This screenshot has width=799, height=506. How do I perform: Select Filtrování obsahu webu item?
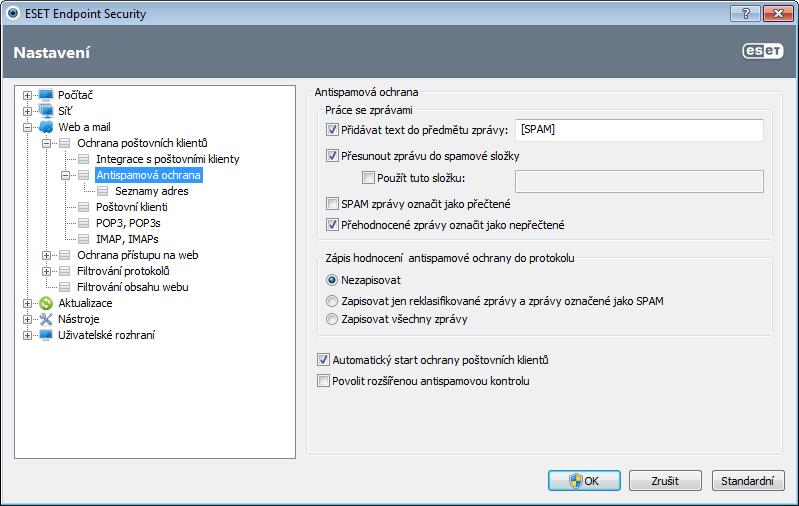[x=132, y=287]
